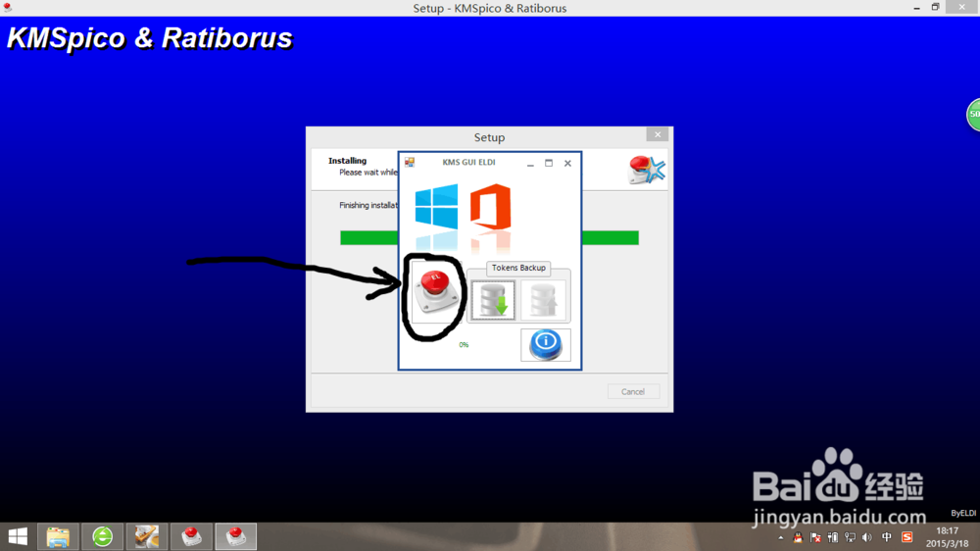Click the 中 input method tray icon
The height and width of the screenshot is (551, 980).
coord(887,537)
